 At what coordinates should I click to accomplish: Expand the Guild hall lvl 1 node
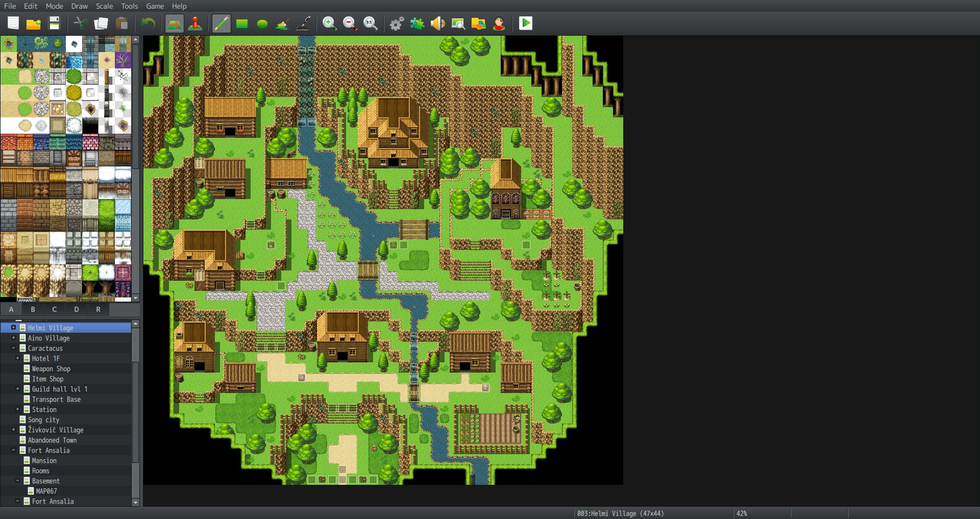click(18, 389)
